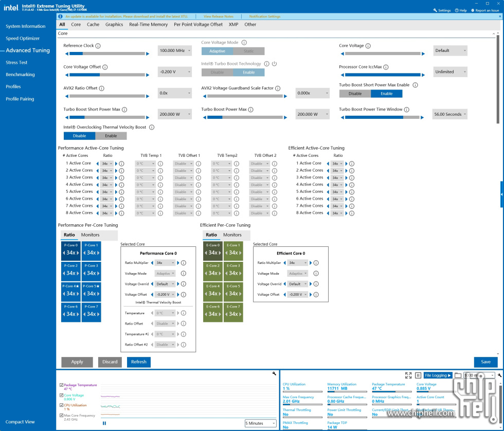The height and width of the screenshot is (431, 504).
Task: Save the current tuning profile
Action: [x=485, y=362]
